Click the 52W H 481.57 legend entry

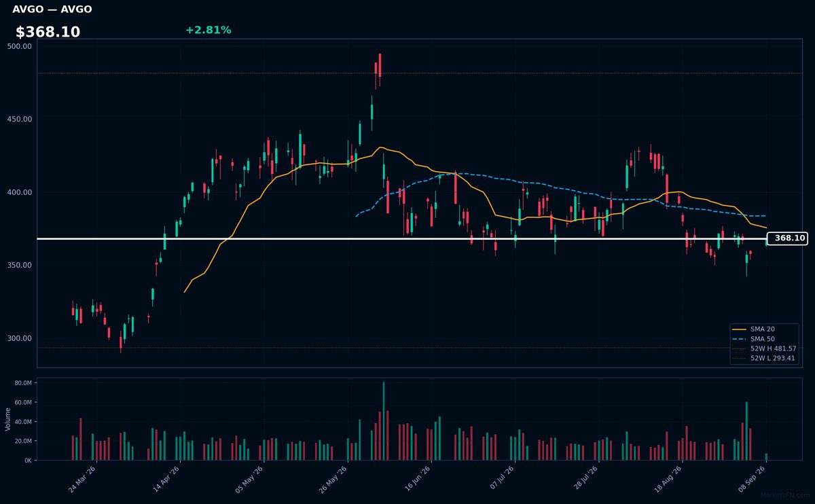[x=764, y=348]
